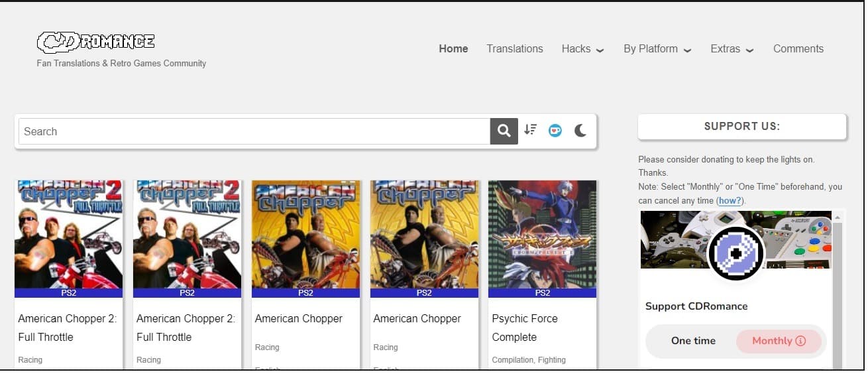Click the SUPPORT US: header
The height and width of the screenshot is (374, 868).
click(742, 126)
